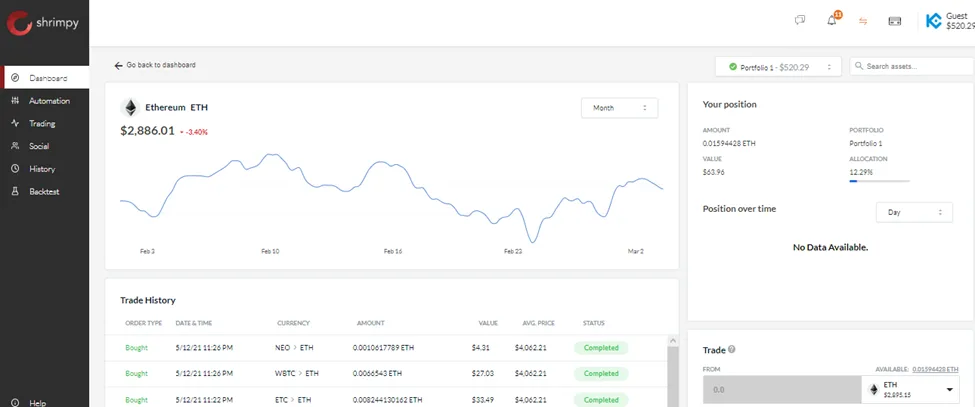Click the Help info icon
Screen dimensions: 975x407
pos(15,403)
